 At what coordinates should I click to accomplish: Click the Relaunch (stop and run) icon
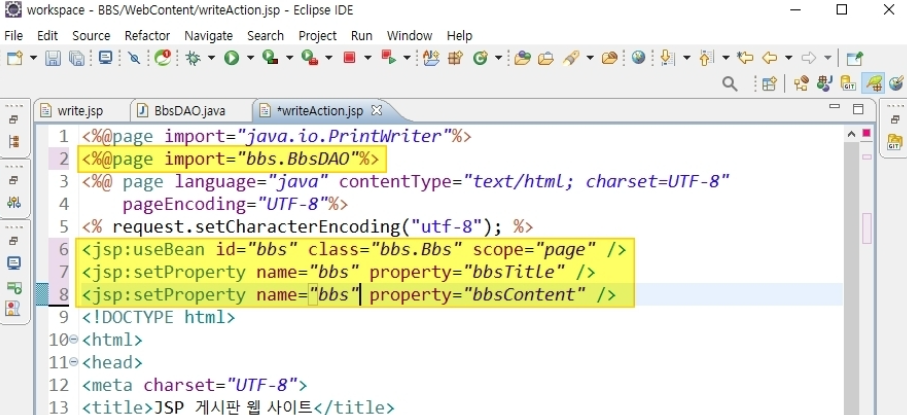click(388, 57)
